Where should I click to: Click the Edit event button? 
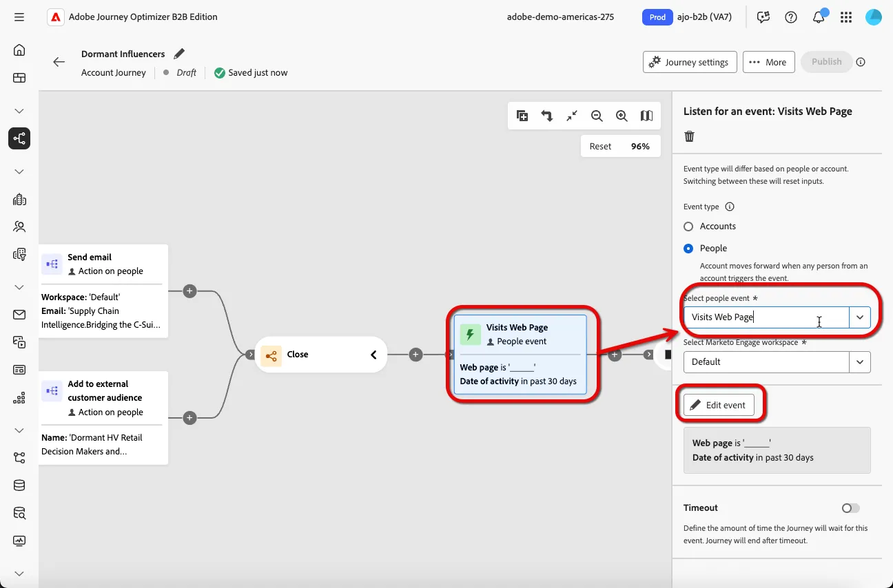(719, 405)
